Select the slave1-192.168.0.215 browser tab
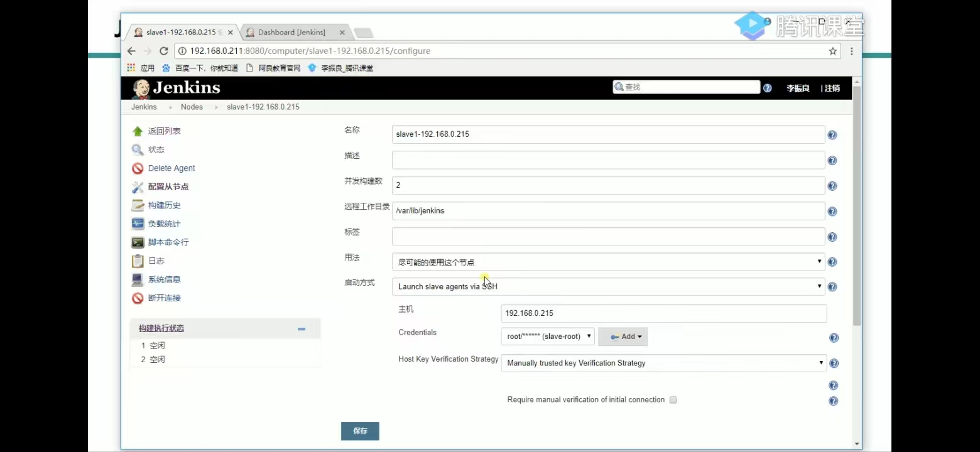 click(182, 33)
